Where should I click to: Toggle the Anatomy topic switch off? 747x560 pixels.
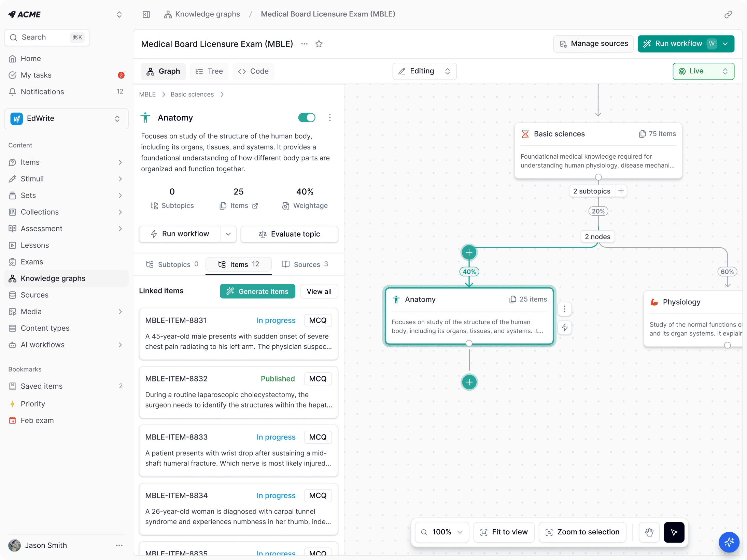(x=306, y=118)
